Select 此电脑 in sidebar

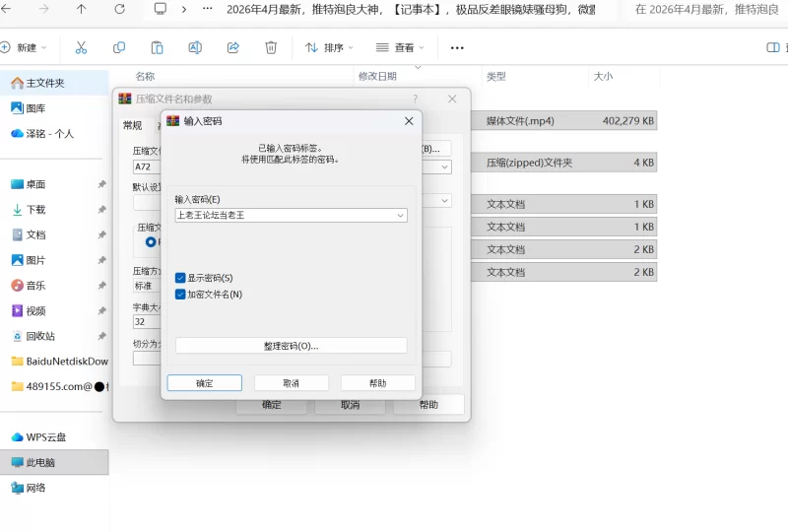[54, 462]
